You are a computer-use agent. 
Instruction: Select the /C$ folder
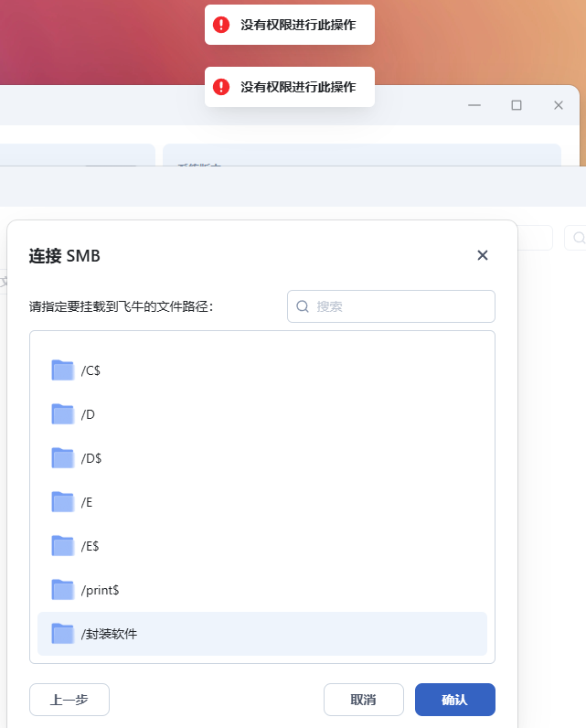(262, 370)
